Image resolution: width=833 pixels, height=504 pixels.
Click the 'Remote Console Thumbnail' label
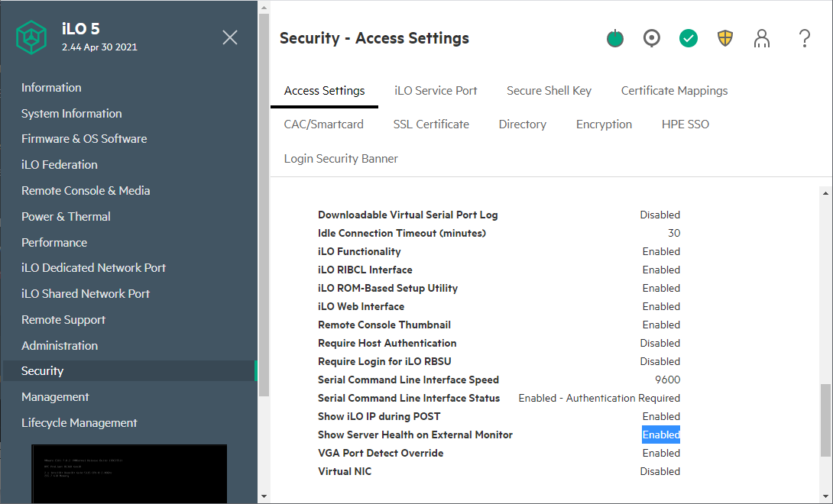(x=384, y=325)
